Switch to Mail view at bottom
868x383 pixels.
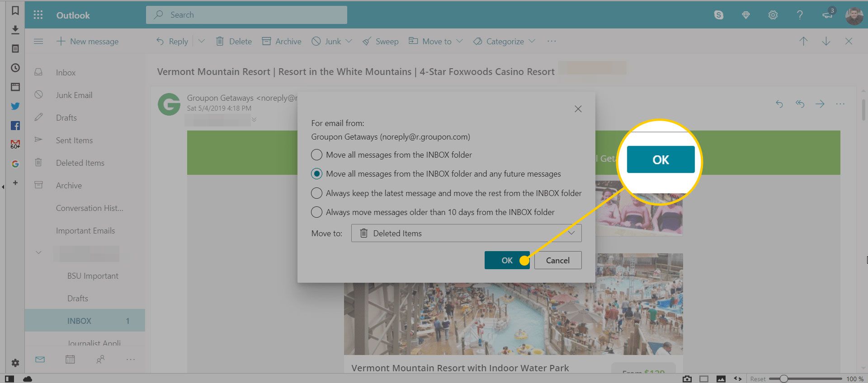[x=40, y=360]
